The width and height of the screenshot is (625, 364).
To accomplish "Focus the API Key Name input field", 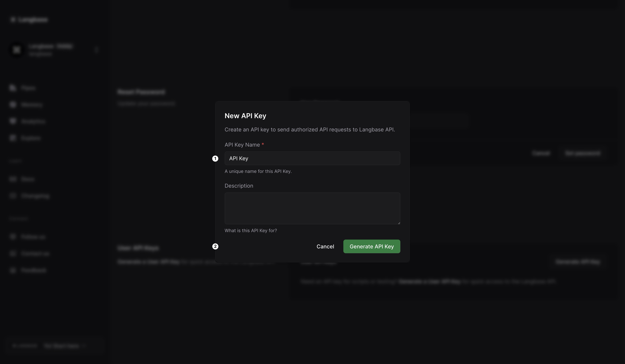I will (312, 158).
